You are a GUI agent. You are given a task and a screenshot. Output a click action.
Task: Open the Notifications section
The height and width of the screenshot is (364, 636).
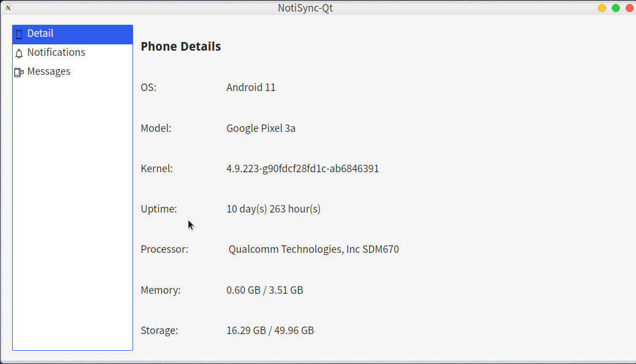(73, 52)
